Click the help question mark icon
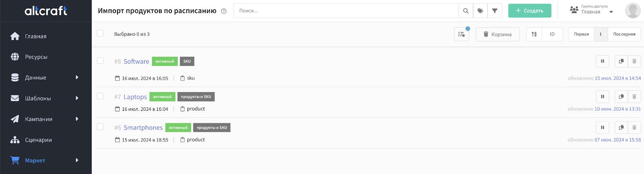The height and width of the screenshot is (174, 644). (224, 11)
